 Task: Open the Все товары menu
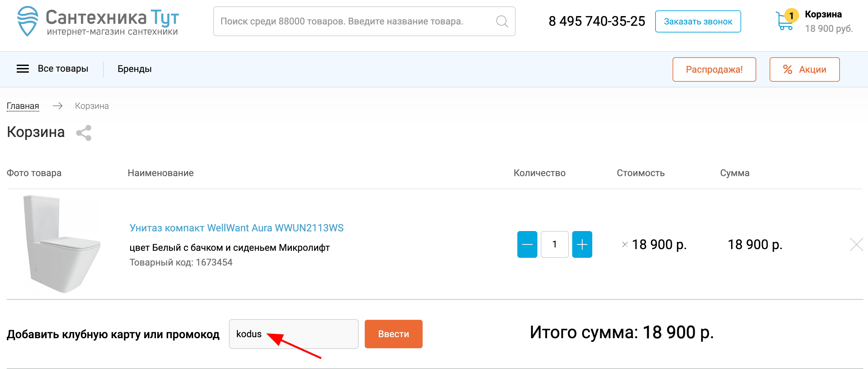pos(63,68)
